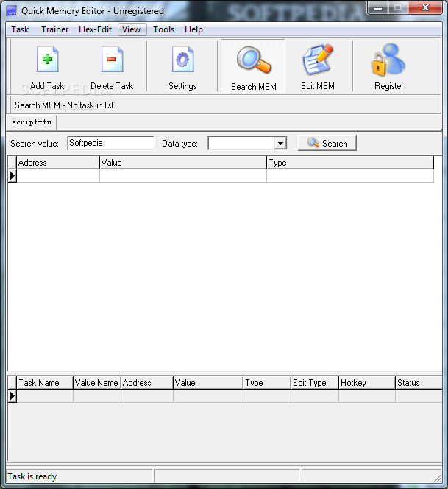Open Settings from the toolbar
The height and width of the screenshot is (489, 448).
click(x=182, y=66)
